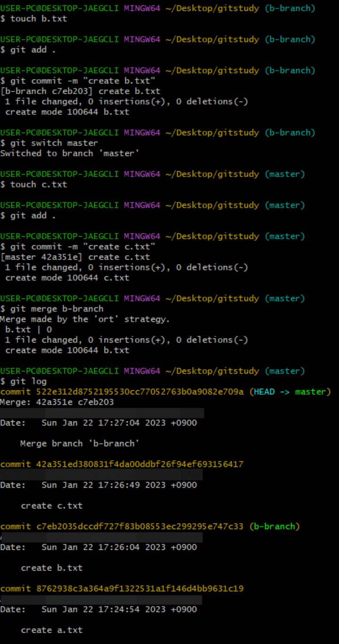Click the 'create a.txt' commit message

[x=52, y=630]
